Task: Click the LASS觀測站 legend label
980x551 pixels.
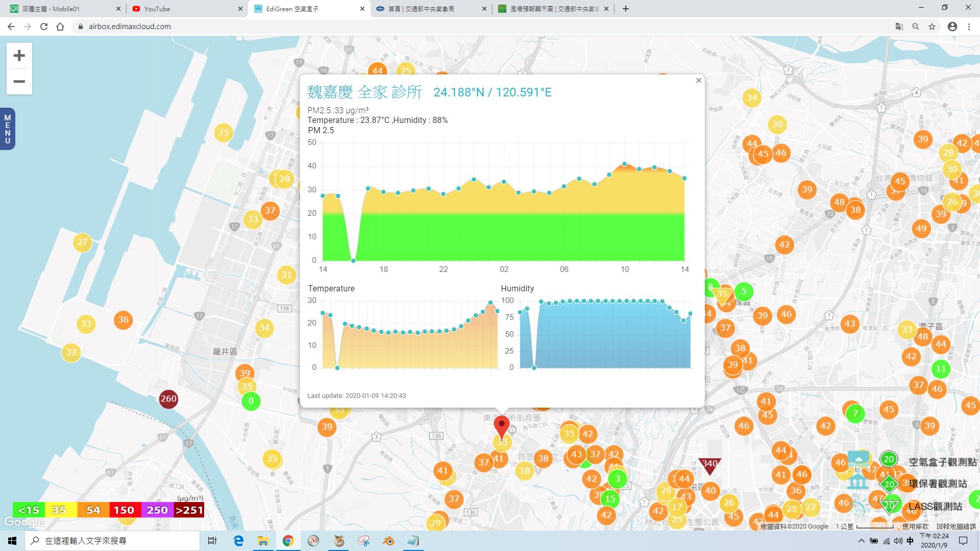Action: tap(935, 507)
